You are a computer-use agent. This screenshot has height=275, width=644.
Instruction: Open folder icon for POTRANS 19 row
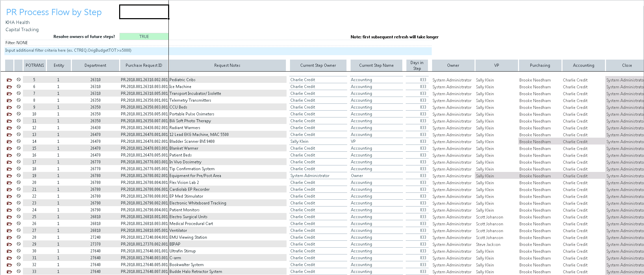coord(9,176)
